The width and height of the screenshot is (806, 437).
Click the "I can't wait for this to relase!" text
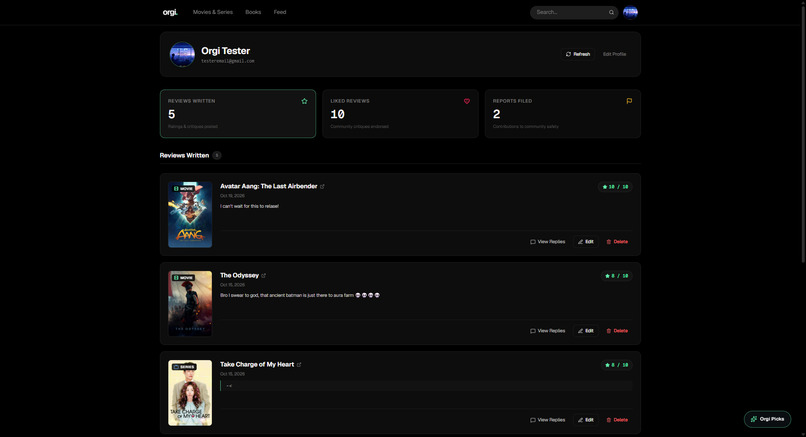(x=249, y=206)
